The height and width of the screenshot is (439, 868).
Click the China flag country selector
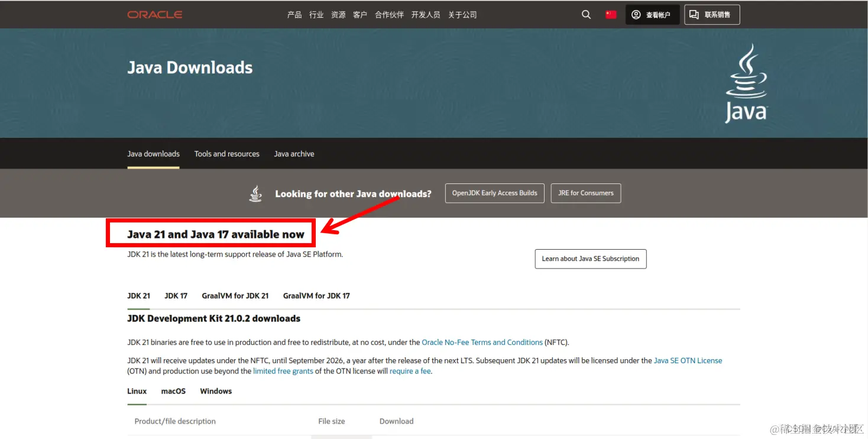(x=611, y=15)
